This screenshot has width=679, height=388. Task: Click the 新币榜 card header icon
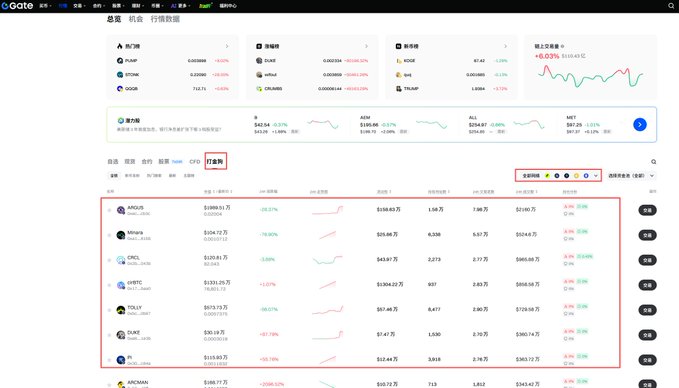tap(399, 46)
